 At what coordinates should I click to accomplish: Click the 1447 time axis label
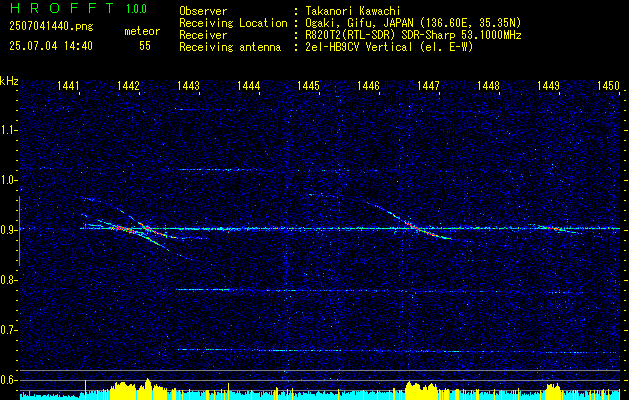[428, 86]
